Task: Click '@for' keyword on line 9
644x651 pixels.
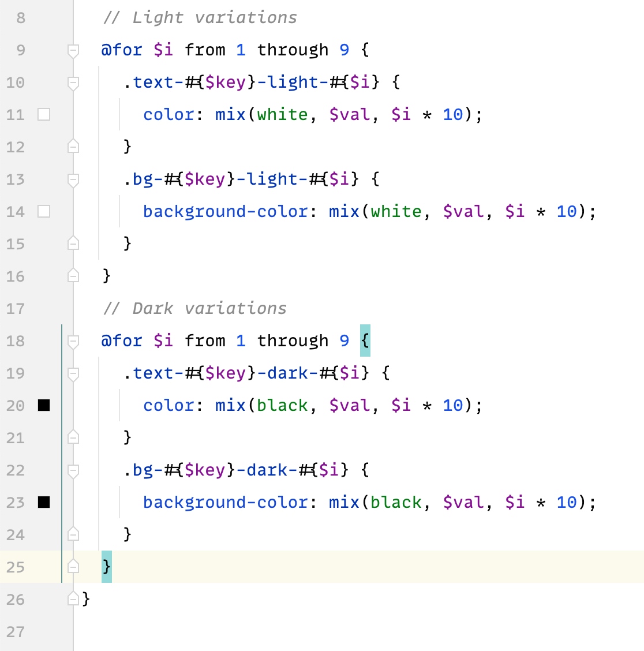Action: (122, 50)
